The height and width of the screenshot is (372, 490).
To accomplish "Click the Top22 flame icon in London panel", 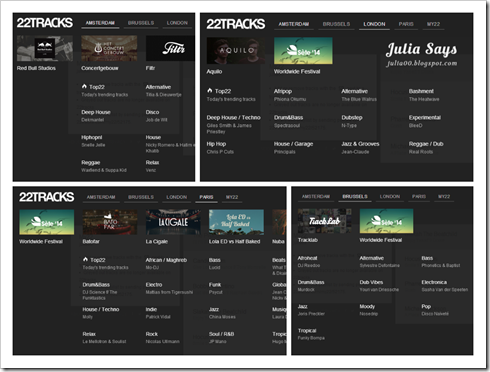I will tap(210, 90).
